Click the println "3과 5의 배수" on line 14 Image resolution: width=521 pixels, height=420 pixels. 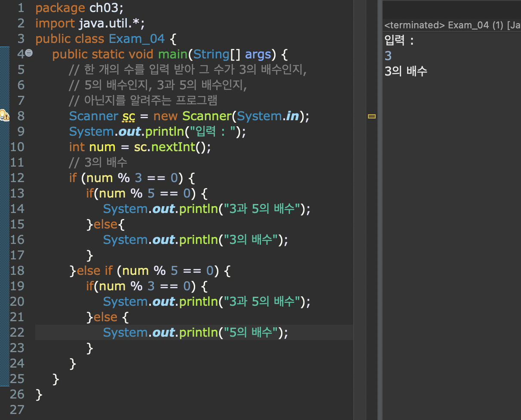pyautogui.click(x=207, y=209)
